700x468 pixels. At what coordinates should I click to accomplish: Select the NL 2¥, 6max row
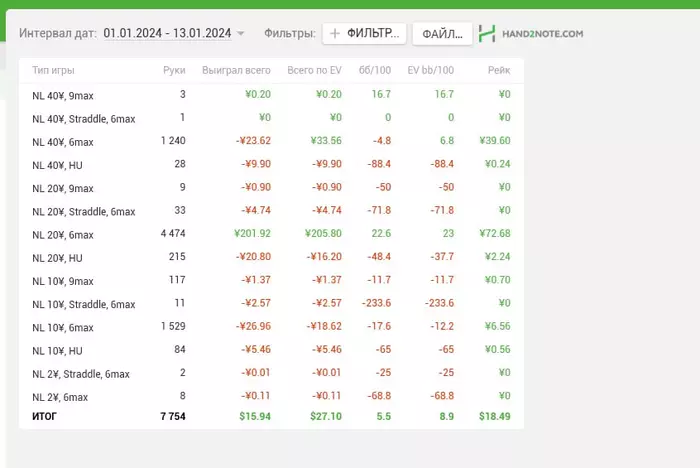(x=271, y=397)
